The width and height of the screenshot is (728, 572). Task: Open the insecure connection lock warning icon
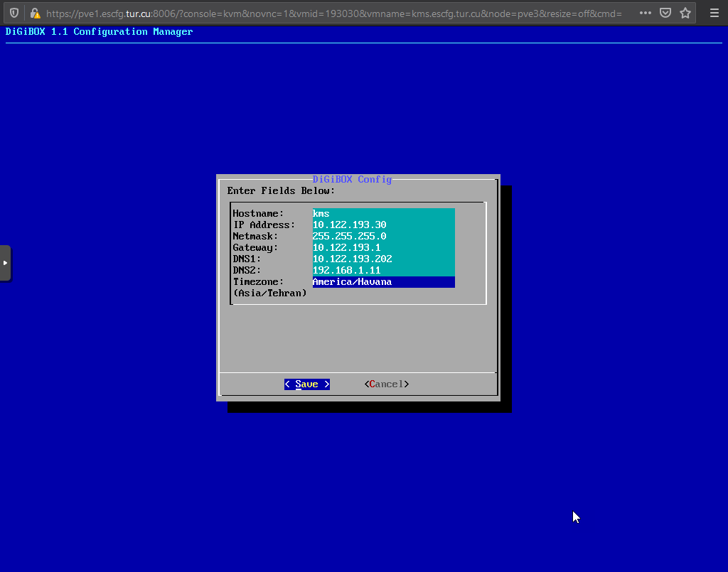35,13
